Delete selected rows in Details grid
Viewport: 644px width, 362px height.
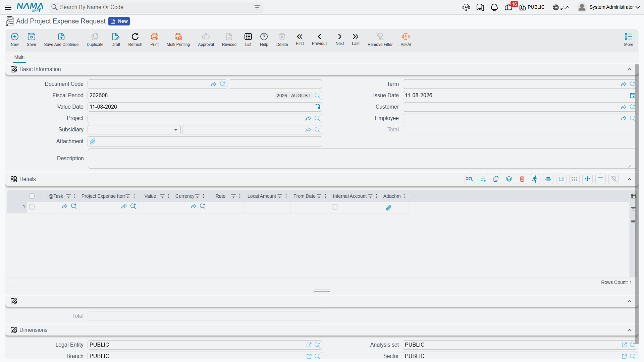click(x=522, y=179)
